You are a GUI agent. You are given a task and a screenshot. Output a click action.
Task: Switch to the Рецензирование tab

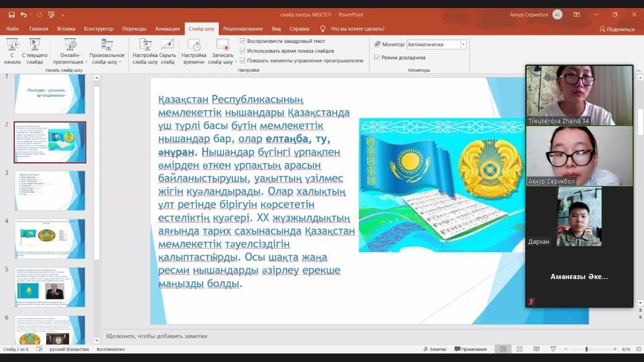(x=243, y=29)
